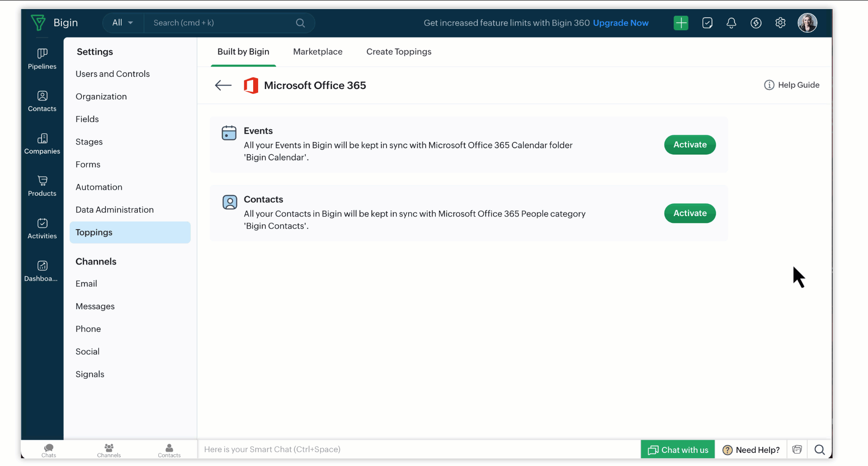The height and width of the screenshot is (466, 868).
Task: Open Signals channel settings
Action: (x=90, y=374)
